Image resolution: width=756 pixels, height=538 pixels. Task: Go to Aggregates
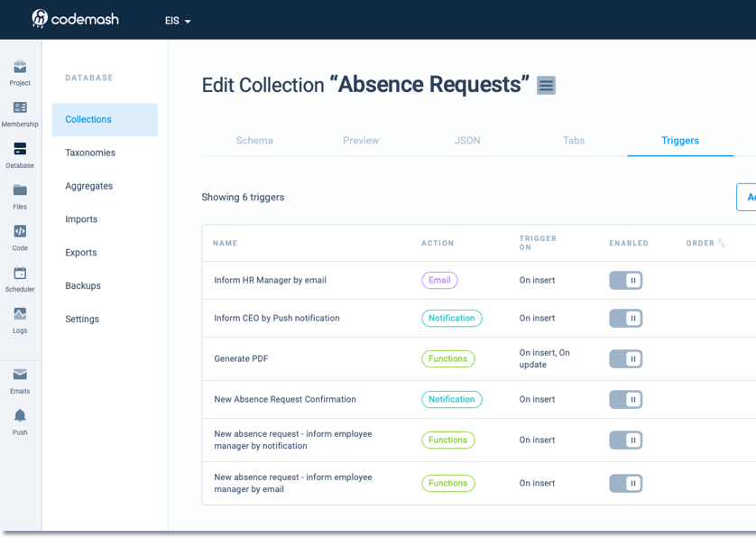click(88, 186)
